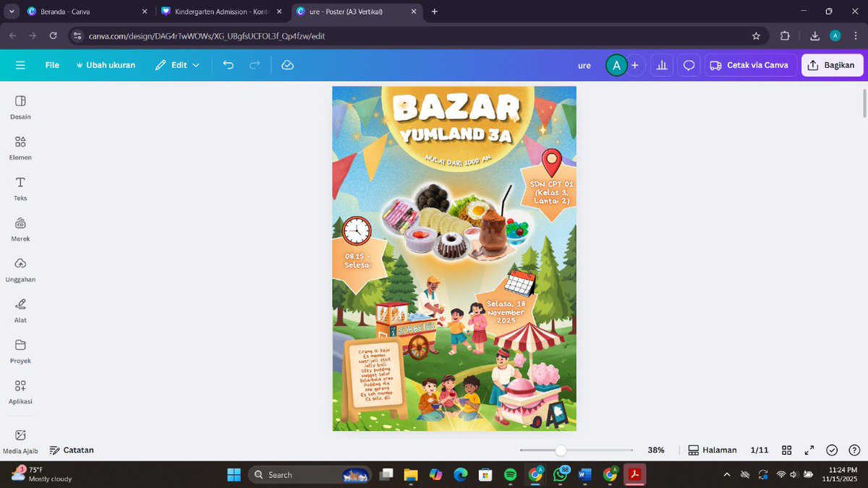The width and height of the screenshot is (868, 488).
Task: Open grid view of pages
Action: point(787,450)
